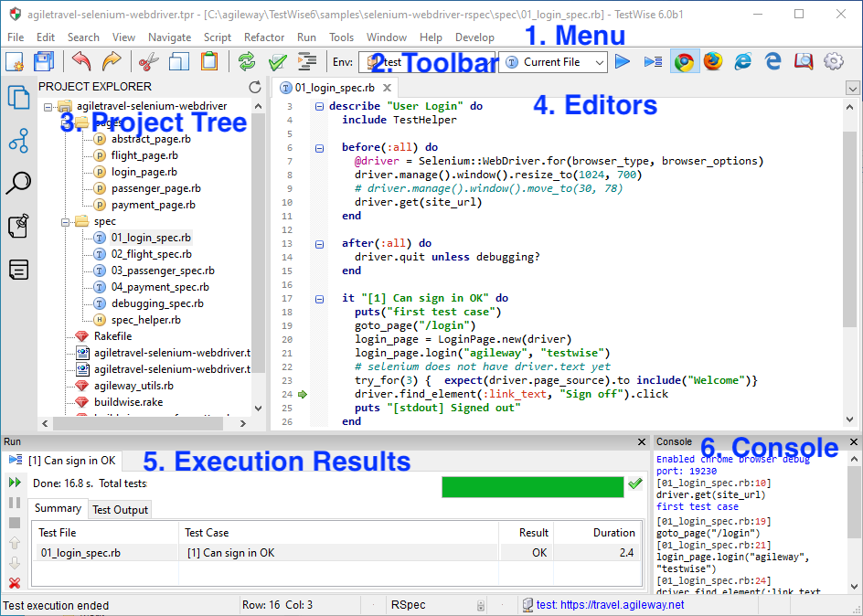Collapse the agiletravel-selenium-webdriver project node
The width and height of the screenshot is (863, 616).
tap(48, 106)
